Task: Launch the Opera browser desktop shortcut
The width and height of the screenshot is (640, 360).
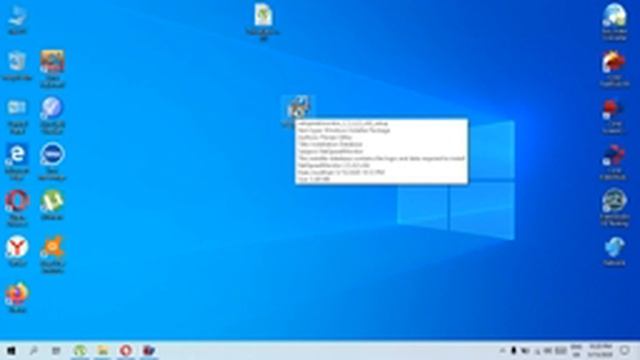Action: pos(17,208)
